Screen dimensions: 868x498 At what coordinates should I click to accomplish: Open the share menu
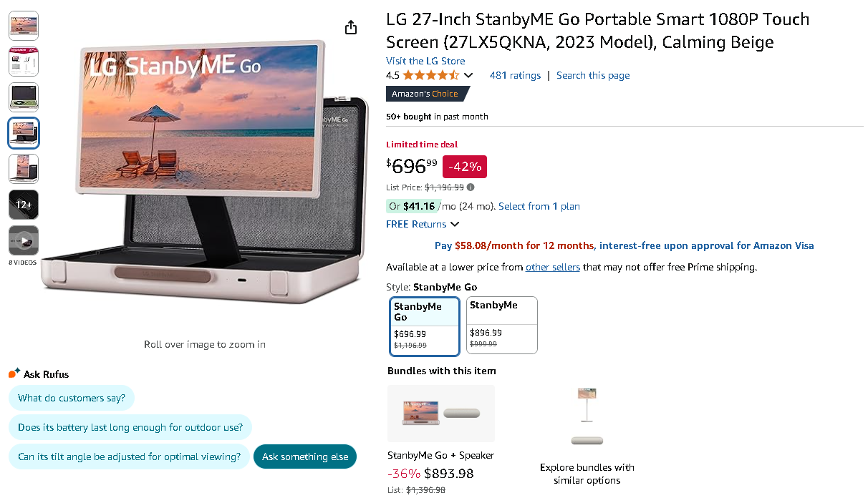click(x=350, y=27)
